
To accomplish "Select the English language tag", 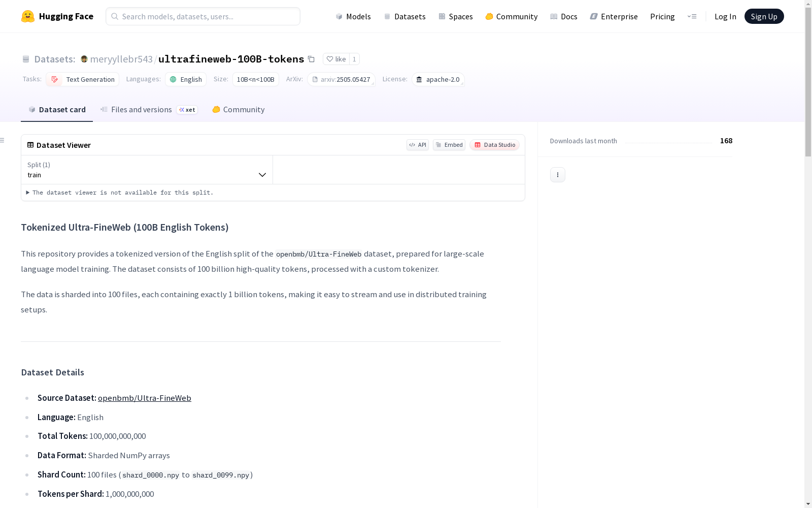I will pos(186,79).
